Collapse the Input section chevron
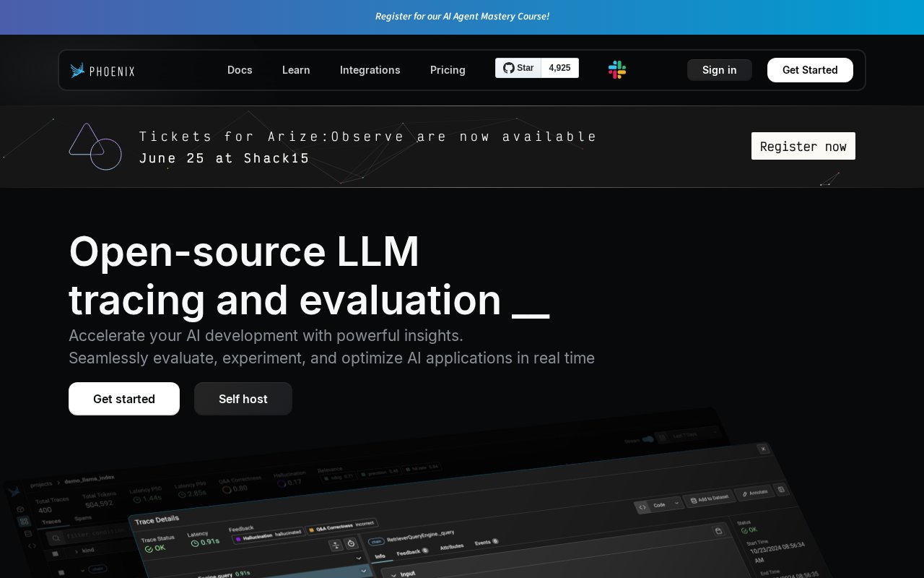 point(393,575)
